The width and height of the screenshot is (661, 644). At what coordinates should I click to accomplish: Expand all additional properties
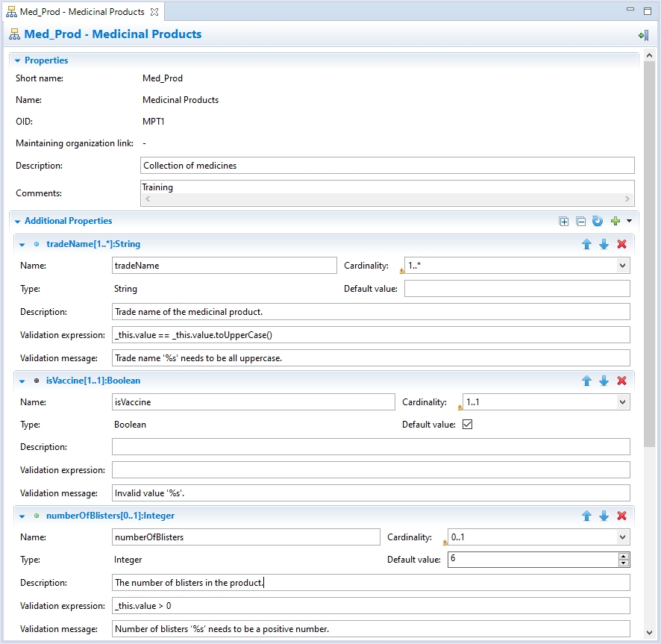(x=564, y=222)
